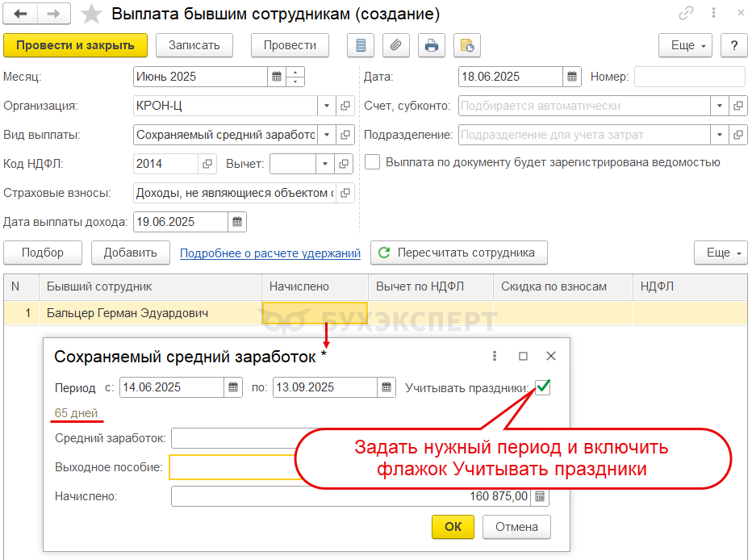Click the Бывший сотрудник column header
752x560 pixels.
click(x=151, y=286)
